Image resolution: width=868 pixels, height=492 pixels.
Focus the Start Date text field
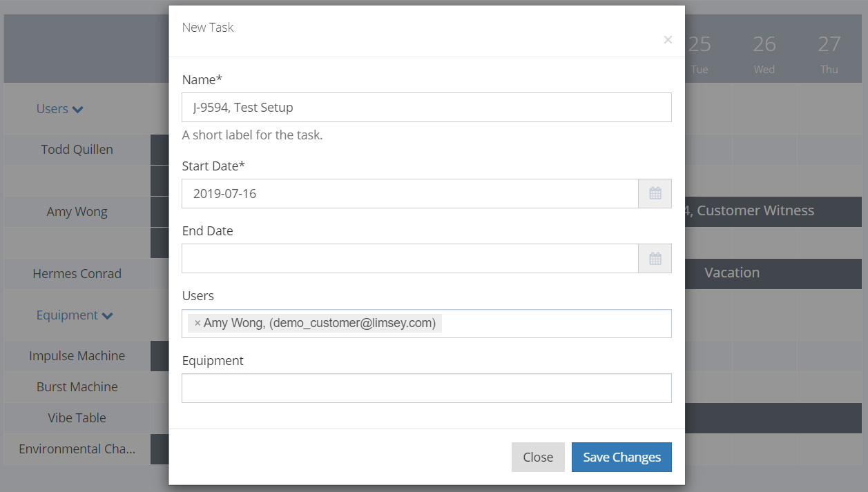(409, 194)
